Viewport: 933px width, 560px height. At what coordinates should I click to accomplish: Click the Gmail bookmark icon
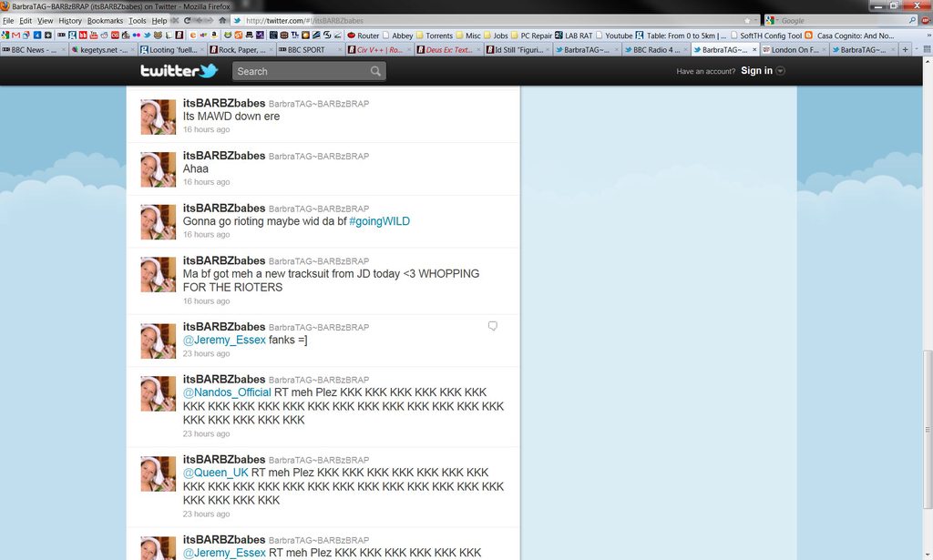15,36
